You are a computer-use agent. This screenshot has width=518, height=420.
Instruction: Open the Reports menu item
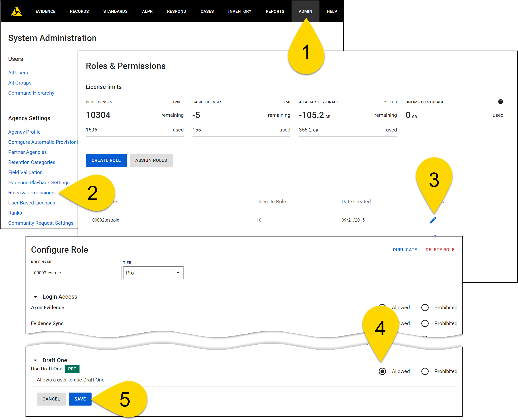coord(275,11)
